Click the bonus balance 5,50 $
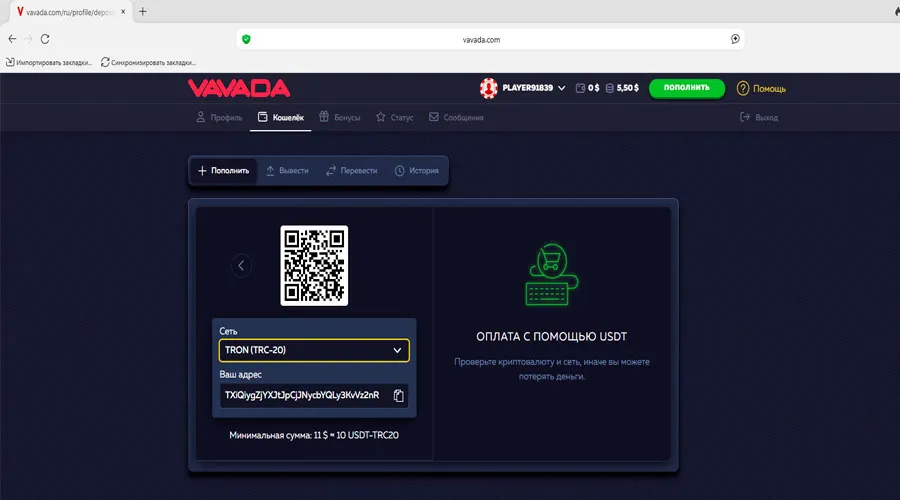900x500 pixels. click(x=622, y=88)
